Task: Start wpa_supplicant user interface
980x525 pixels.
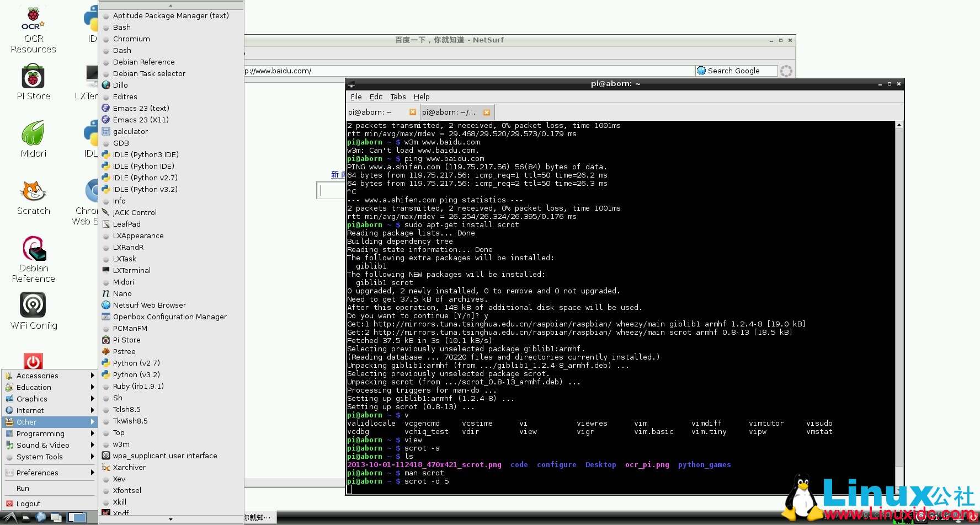Action: point(171,456)
